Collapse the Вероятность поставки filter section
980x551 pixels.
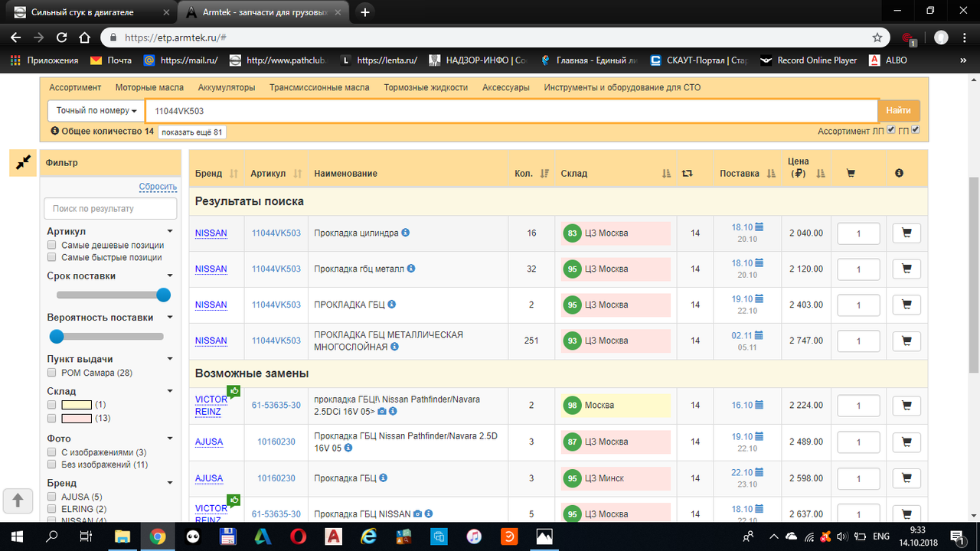click(171, 318)
